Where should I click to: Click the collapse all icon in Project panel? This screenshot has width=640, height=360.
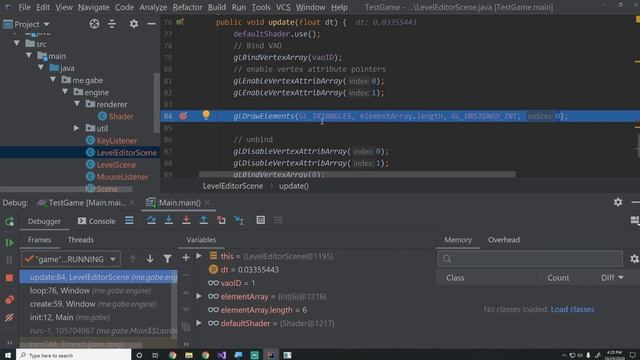click(112, 24)
